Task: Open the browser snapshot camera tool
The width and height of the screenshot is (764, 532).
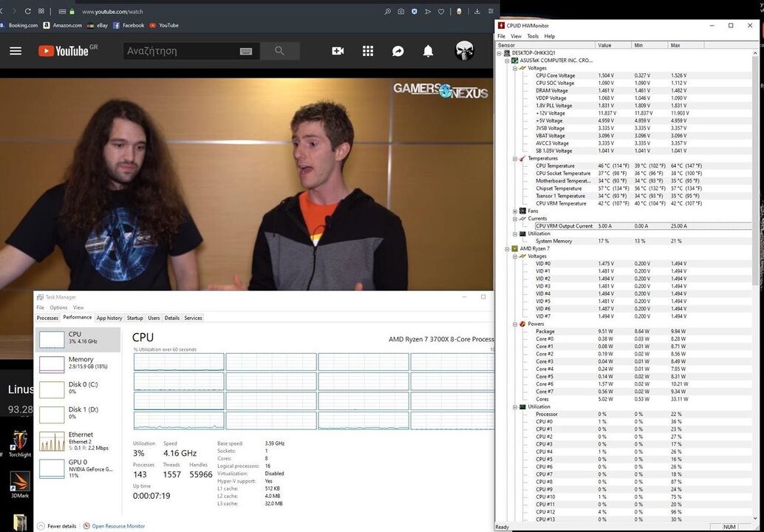Action: tap(400, 11)
